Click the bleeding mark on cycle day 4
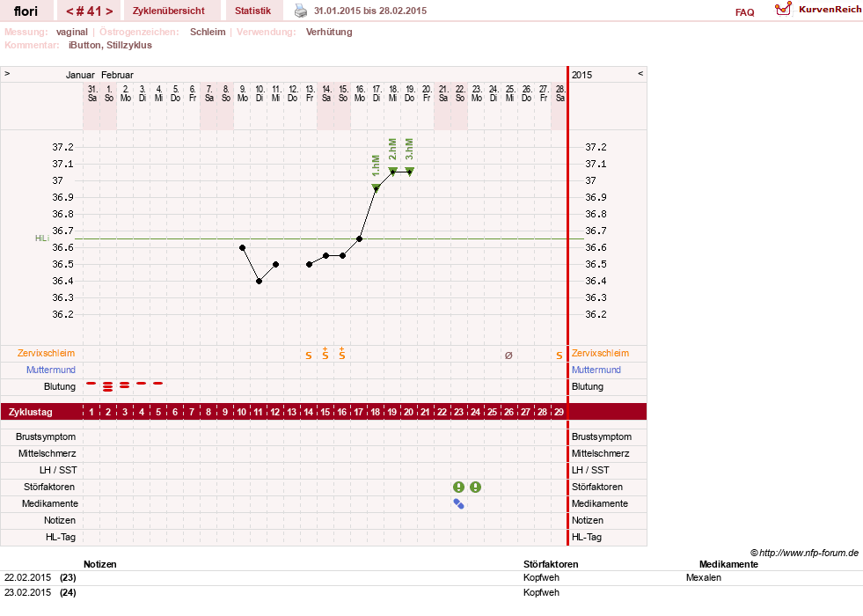The width and height of the screenshot is (863, 616). click(x=142, y=383)
